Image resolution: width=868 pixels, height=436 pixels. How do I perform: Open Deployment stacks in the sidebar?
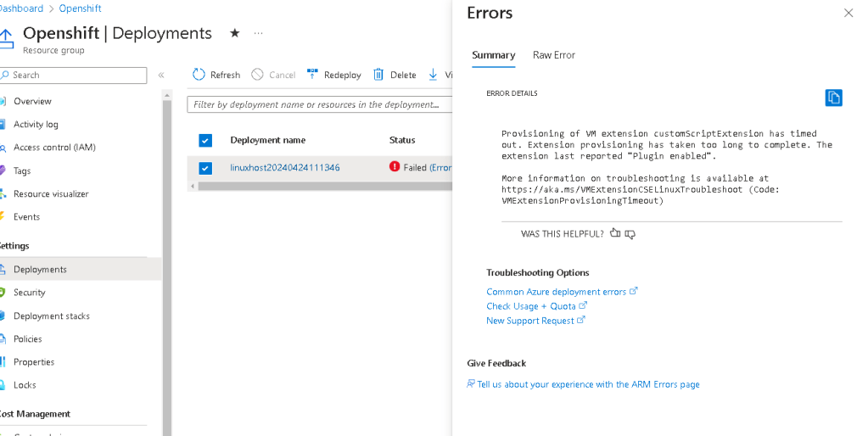(x=52, y=316)
